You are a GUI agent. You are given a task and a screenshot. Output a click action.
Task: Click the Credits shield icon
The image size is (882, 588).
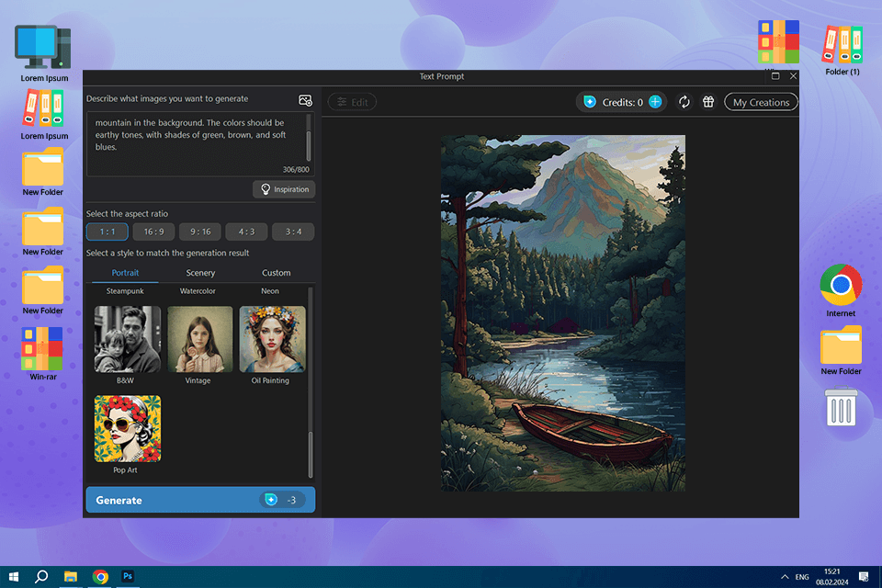click(590, 102)
